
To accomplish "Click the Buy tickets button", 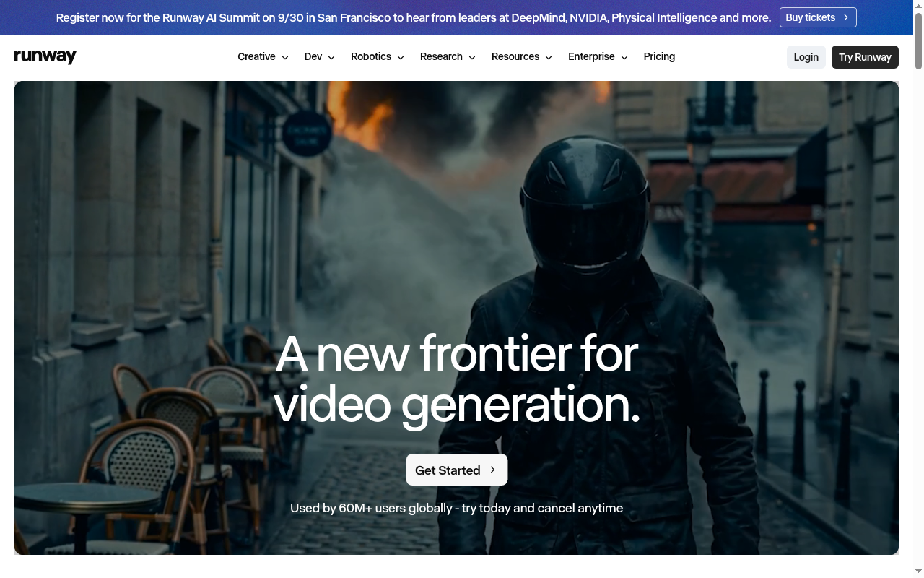I will click(x=818, y=17).
